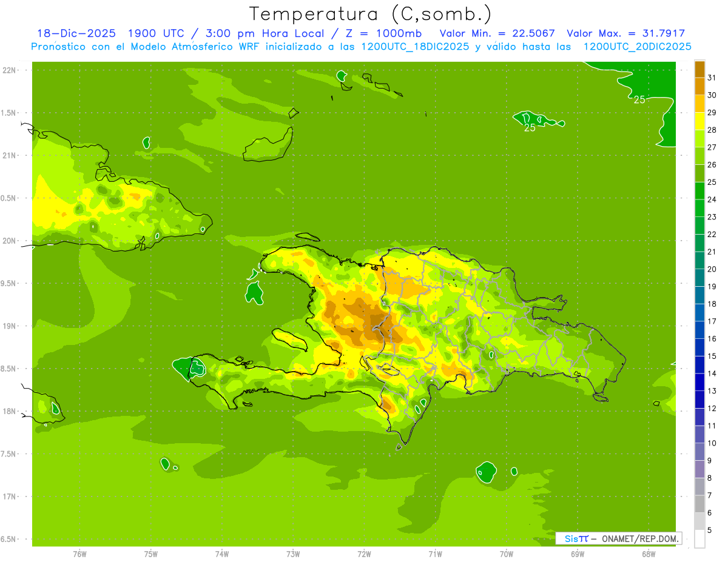Click the '18N' latitude axis label
Image resolution: width=728 pixels, height=562 pixels.
[10, 411]
